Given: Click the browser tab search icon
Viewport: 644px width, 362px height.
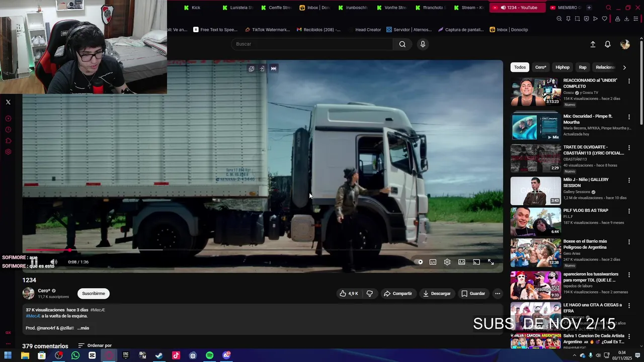Looking at the screenshot, I should point(608,8).
